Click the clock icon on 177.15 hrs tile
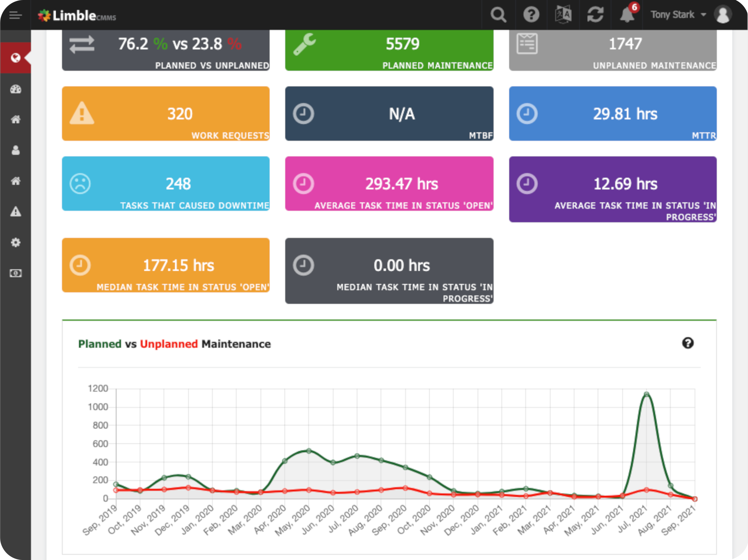The image size is (748, 560). 80,265
